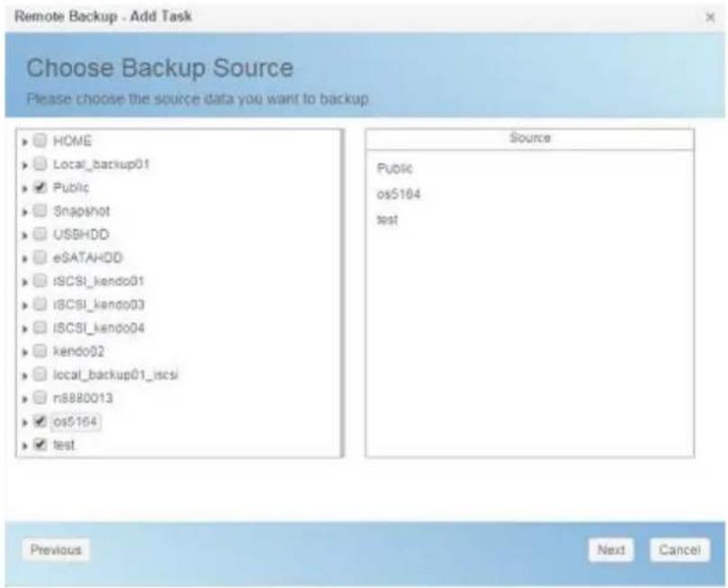Expand the USBHDD tree node arrow

click(25, 235)
